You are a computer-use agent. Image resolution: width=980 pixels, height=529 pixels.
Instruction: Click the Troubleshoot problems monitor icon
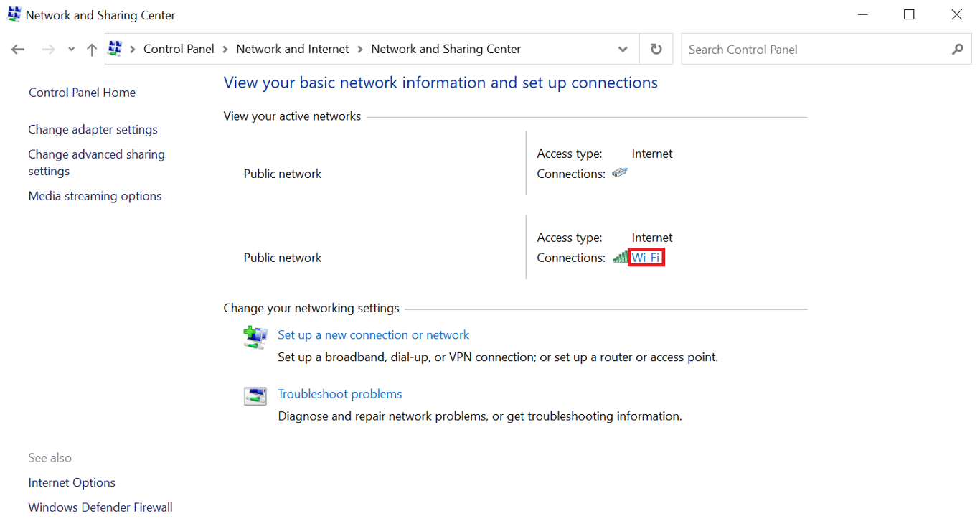coord(255,395)
